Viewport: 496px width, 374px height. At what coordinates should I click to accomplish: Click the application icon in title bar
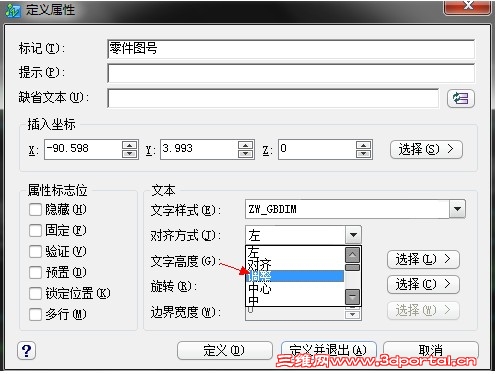[13, 10]
